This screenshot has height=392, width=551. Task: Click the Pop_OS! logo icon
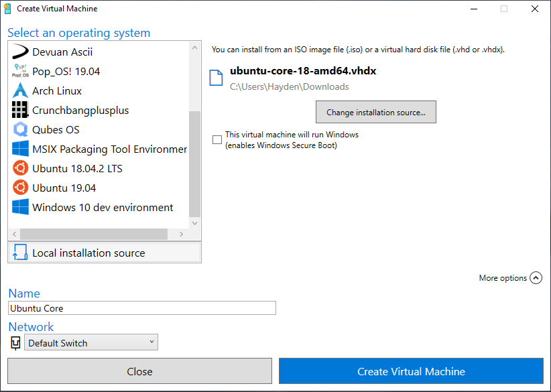pos(20,71)
